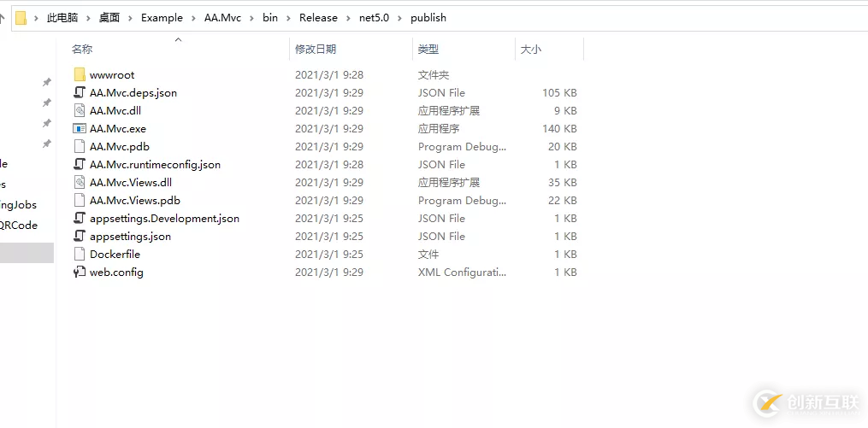868x428 pixels.
Task: Click the XML Configurati... type of web.config
Action: click(x=463, y=272)
